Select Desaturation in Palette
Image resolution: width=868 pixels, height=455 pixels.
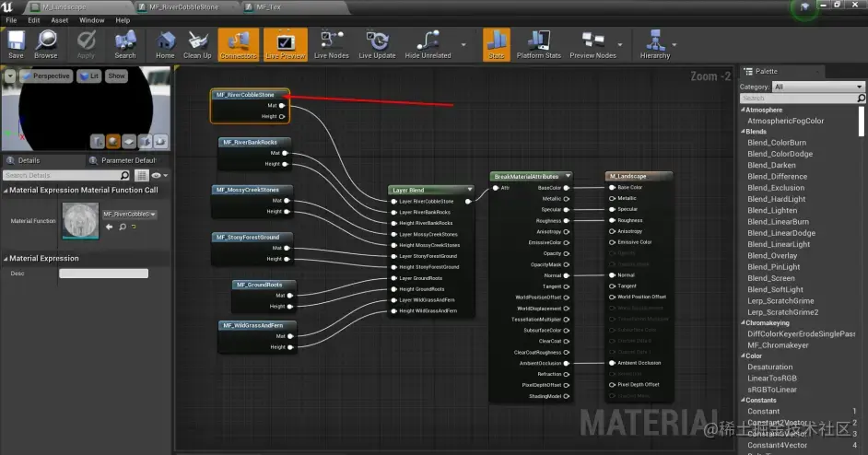click(x=770, y=367)
